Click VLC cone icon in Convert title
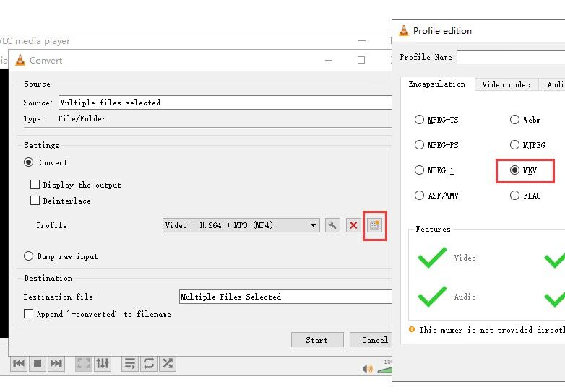Viewport: 565px width, 392px height. [x=20, y=60]
